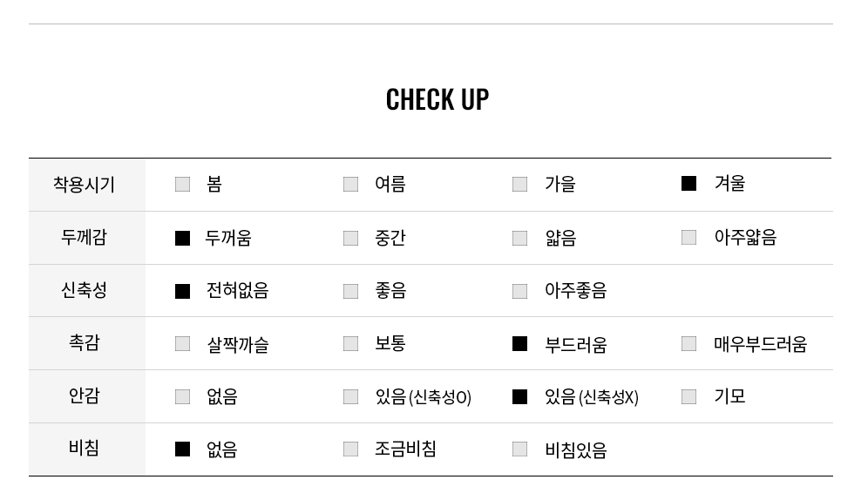Viewport: 868px width, 500px height.
Task: Uncheck the 있음(신축성X) lining checkbox
Action: tap(519, 396)
